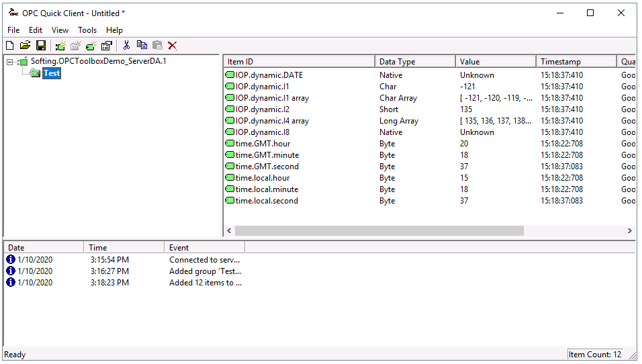Open the Edit menu

point(36,30)
